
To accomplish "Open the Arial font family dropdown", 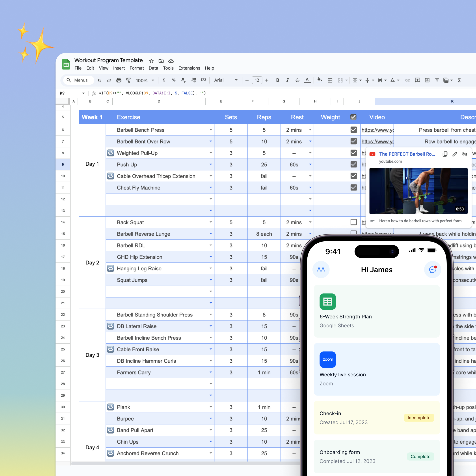I will click(x=225, y=80).
